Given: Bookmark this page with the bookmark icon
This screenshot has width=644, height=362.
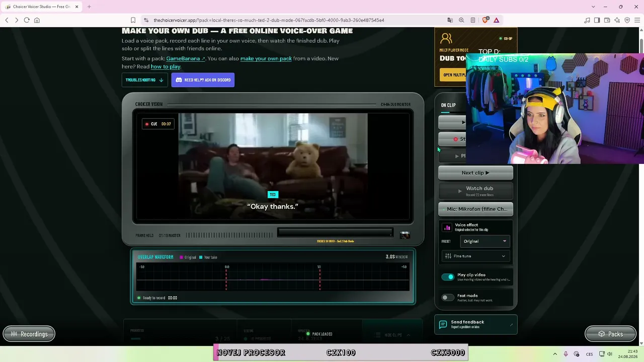Looking at the screenshot, I should point(133,20).
